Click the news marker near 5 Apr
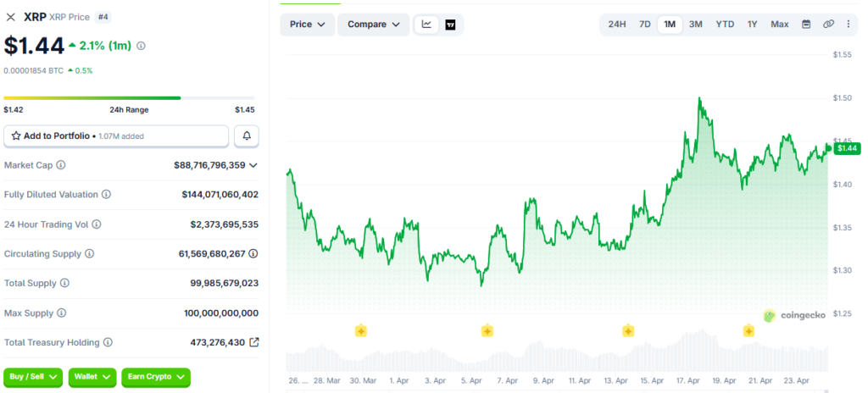Image resolution: width=868 pixels, height=393 pixels. [x=487, y=331]
